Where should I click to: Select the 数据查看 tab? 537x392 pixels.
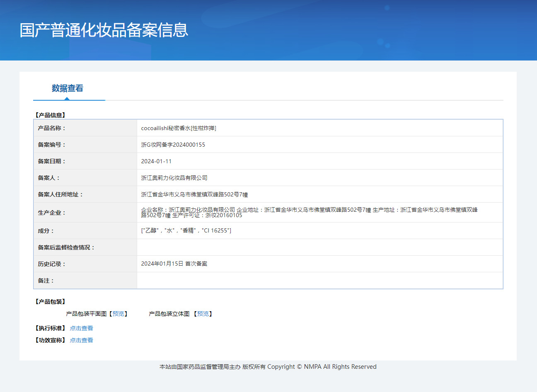68,88
